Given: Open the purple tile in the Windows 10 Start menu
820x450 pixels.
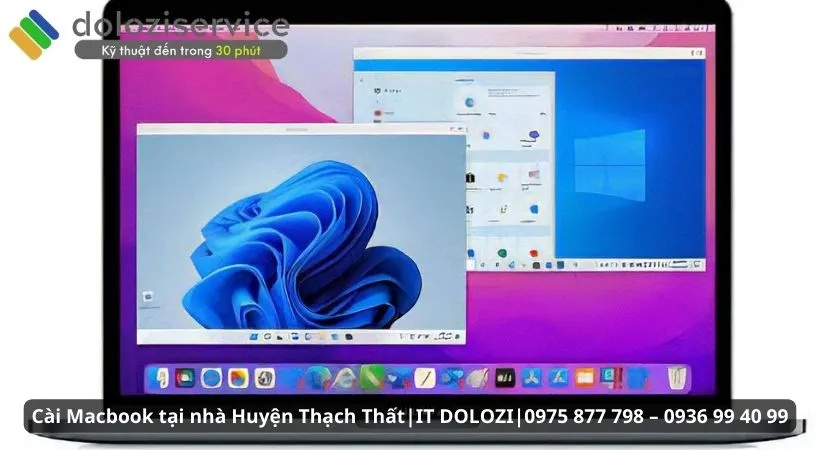Looking at the screenshot, I should (x=533, y=135).
